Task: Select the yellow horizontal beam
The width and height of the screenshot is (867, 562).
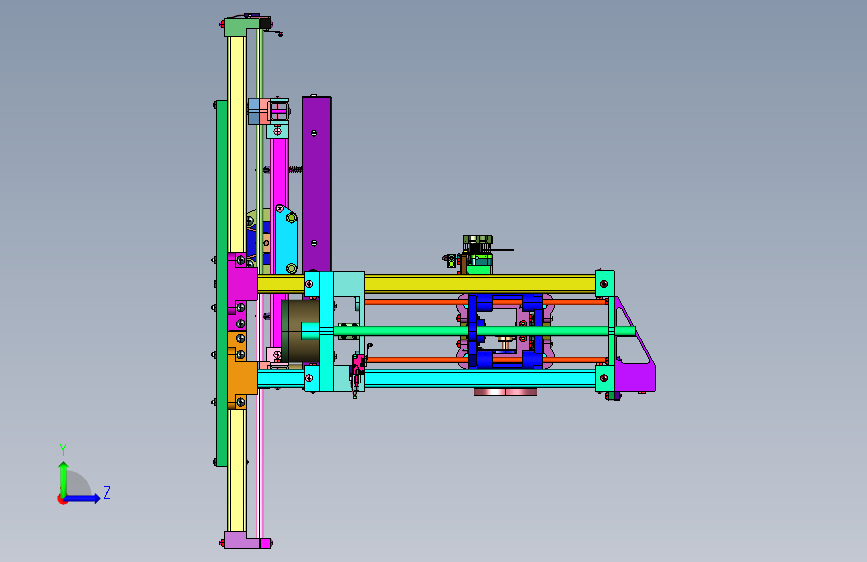Action: pos(426,284)
